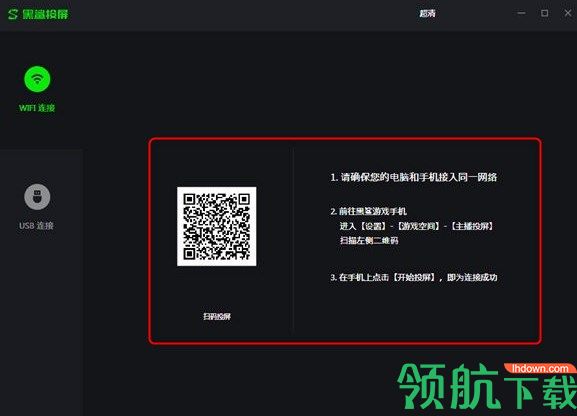Click the green Black Shark logo icon

pos(13,14)
